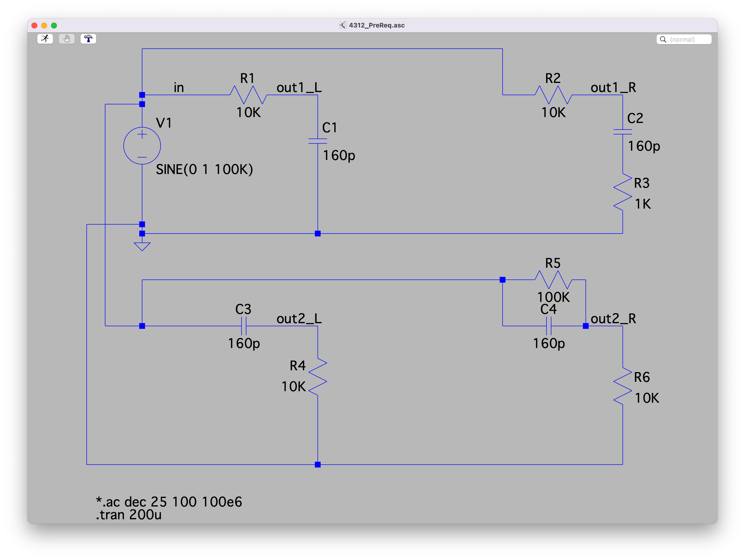Click the .tran 200u directive
Image resolution: width=745 pixels, height=560 pixels.
129,515
